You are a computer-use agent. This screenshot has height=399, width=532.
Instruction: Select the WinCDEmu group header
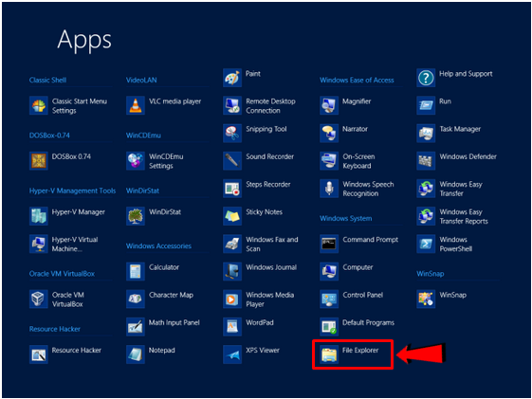[x=143, y=136]
